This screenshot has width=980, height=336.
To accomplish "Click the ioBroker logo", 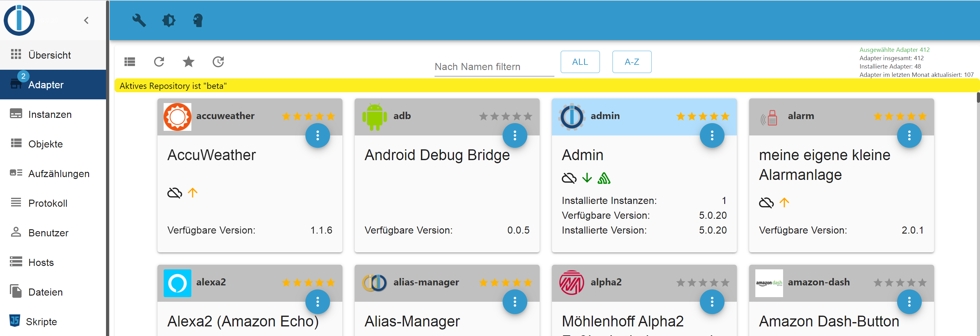I will 19,20.
